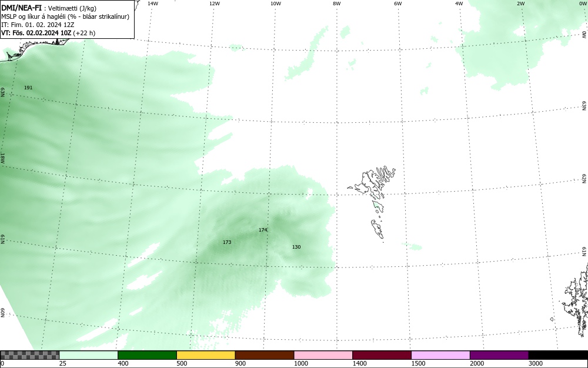Click the yellow 500-900 legend swatch
Screen dimensions: 588x368
coord(206,355)
